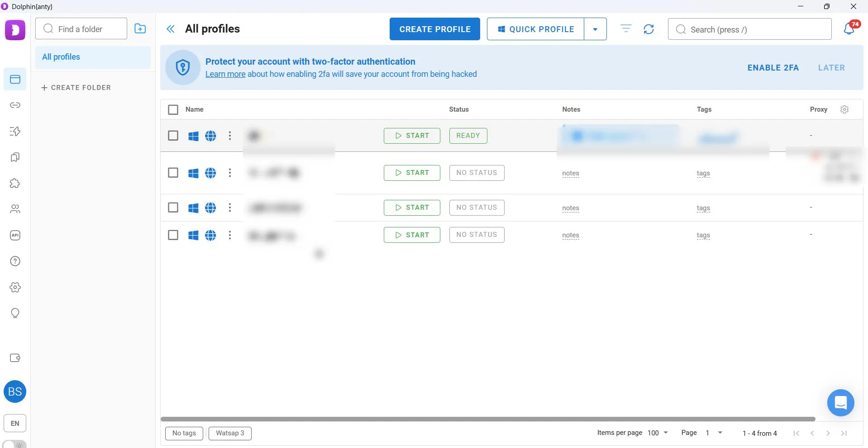Open the Learn more 2FA link
Image resolution: width=868 pixels, height=448 pixels.
225,74
